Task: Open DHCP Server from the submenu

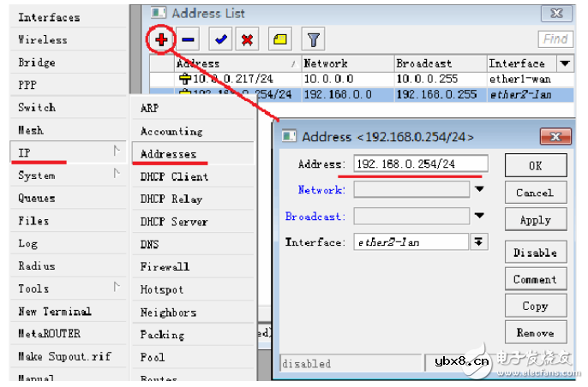Action: 174,222
